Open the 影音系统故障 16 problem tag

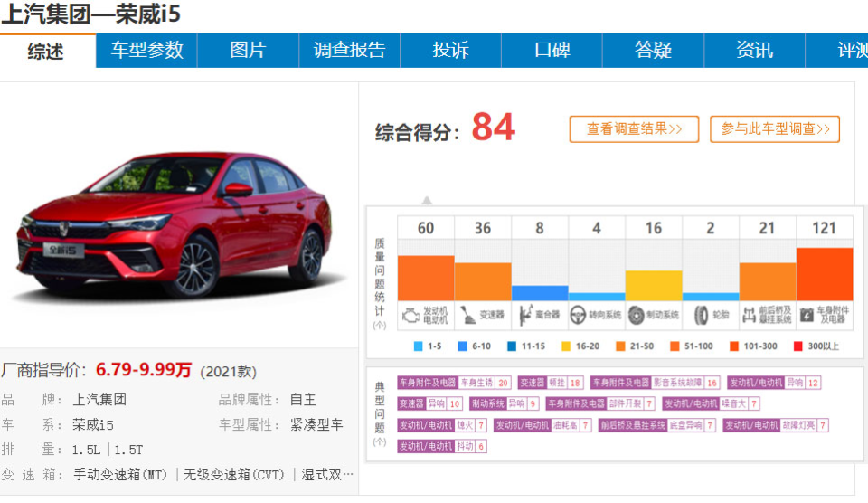(655, 383)
